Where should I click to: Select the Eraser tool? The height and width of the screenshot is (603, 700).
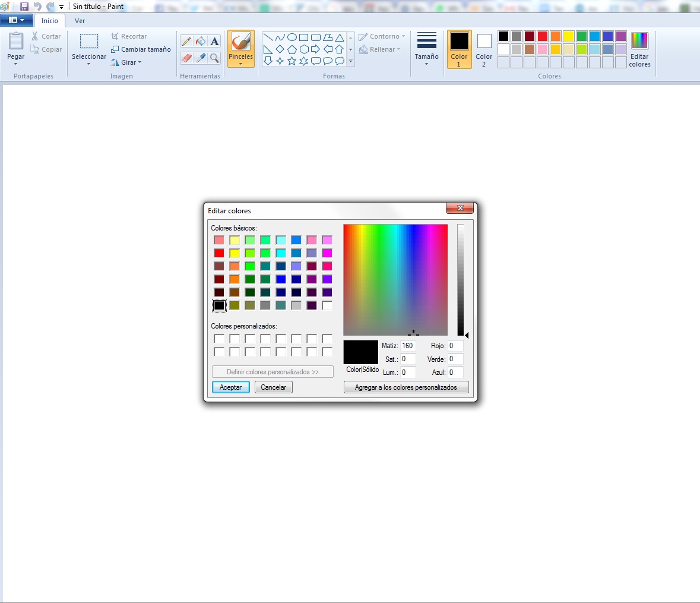click(186, 58)
